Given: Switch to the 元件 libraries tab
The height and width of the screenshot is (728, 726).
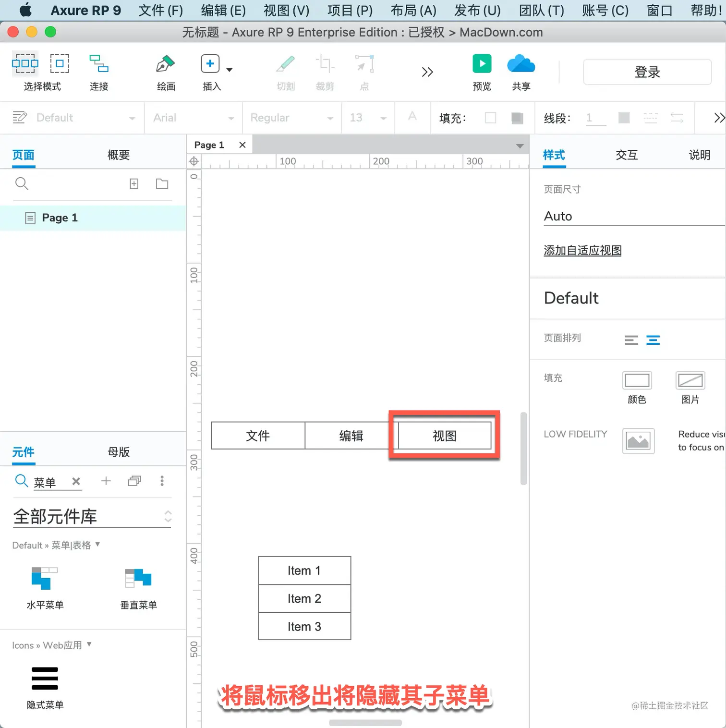Looking at the screenshot, I should 24,452.
